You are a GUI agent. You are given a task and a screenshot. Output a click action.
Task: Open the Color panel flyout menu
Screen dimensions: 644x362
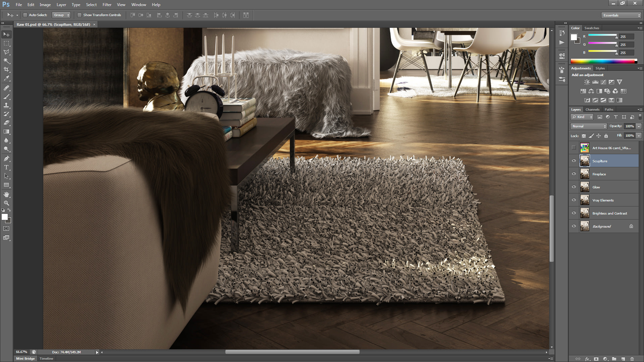tap(640, 28)
